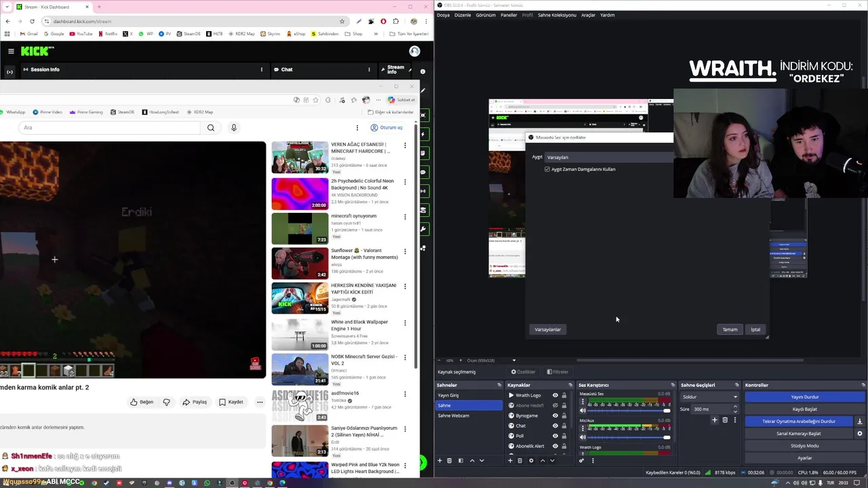Move selected source down in Kaynaklar
The image size is (868, 488).
(x=552, y=461)
